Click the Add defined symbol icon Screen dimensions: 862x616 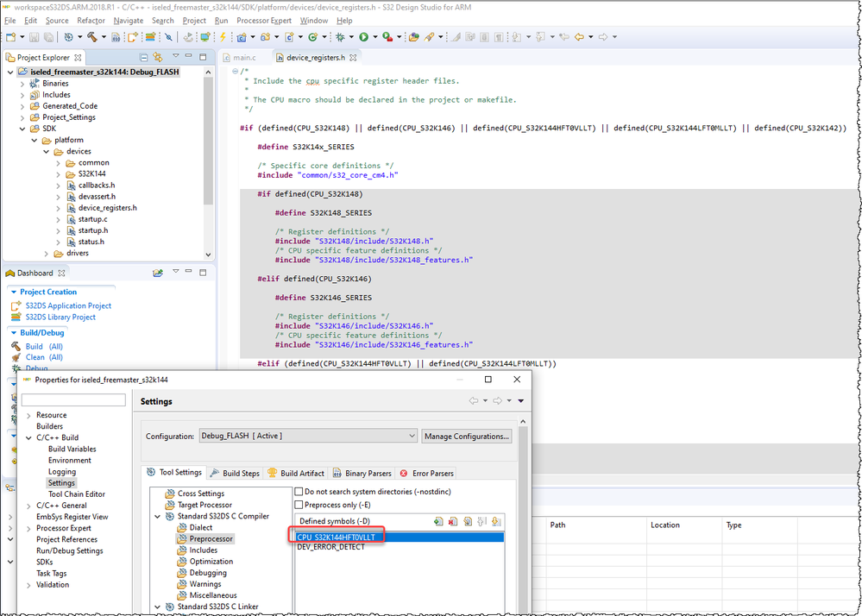pyautogui.click(x=438, y=521)
